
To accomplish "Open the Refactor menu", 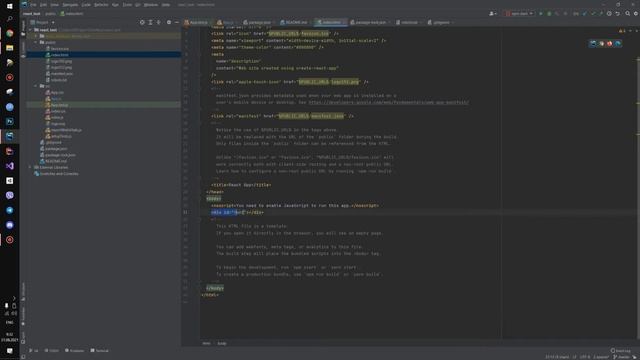I will 101,4.
